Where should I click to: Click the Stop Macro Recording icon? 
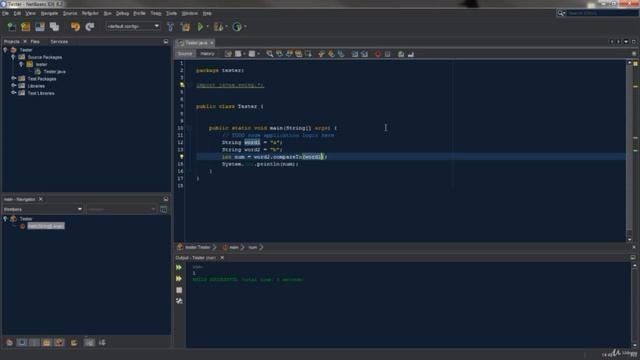(387, 54)
